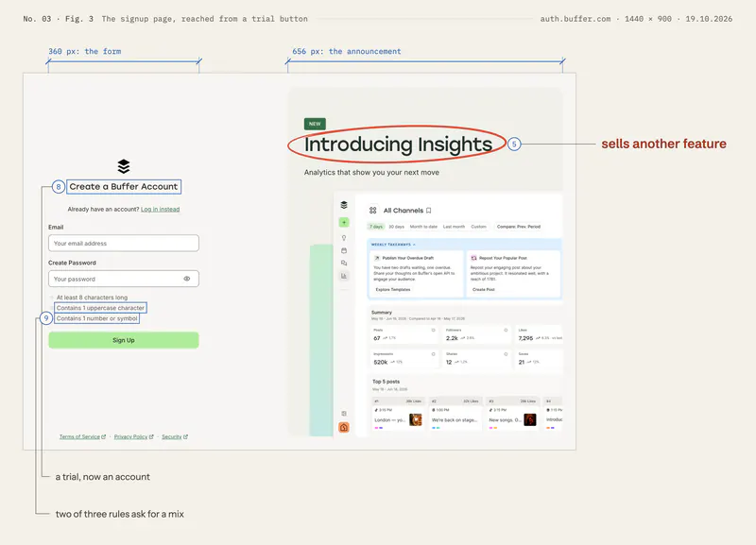The width and height of the screenshot is (756, 545).
Task: Click the green plus button in the preview sidebar
Action: pos(344,222)
